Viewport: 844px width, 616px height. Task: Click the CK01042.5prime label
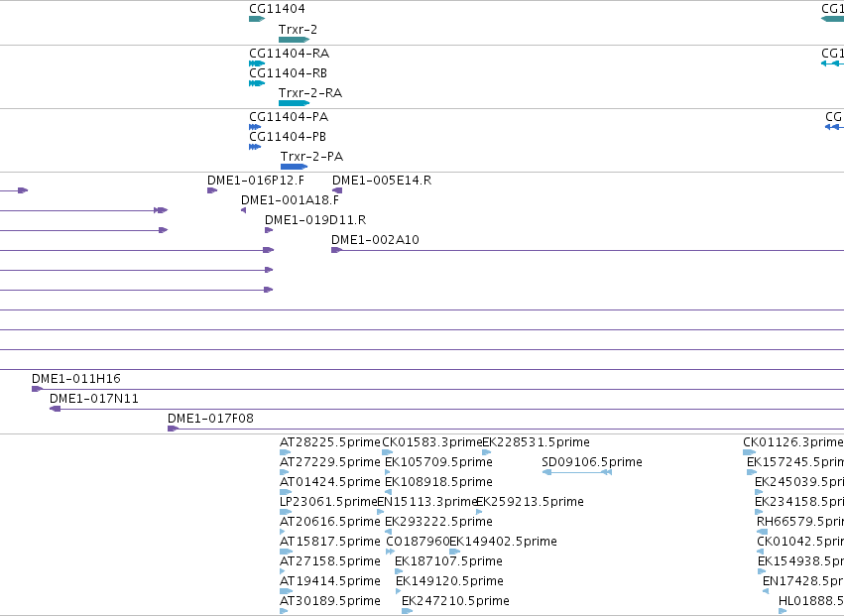point(800,542)
